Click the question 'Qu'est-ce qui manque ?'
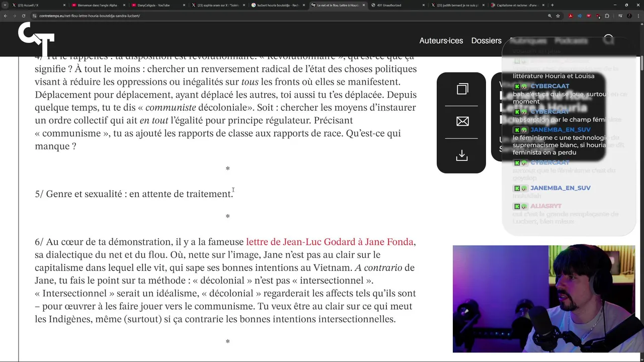The width and height of the screenshot is (644, 362). click(x=218, y=140)
